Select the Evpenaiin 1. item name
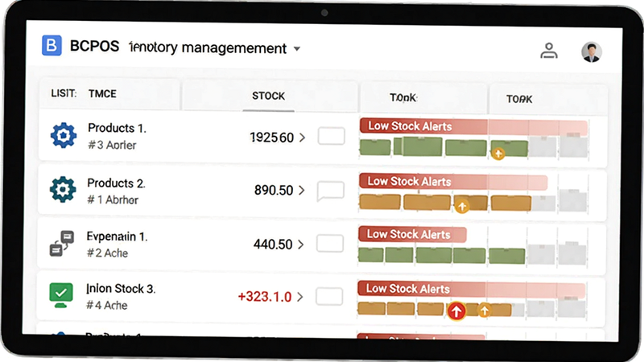Viewport: 644px width, 362px height. 117,237
